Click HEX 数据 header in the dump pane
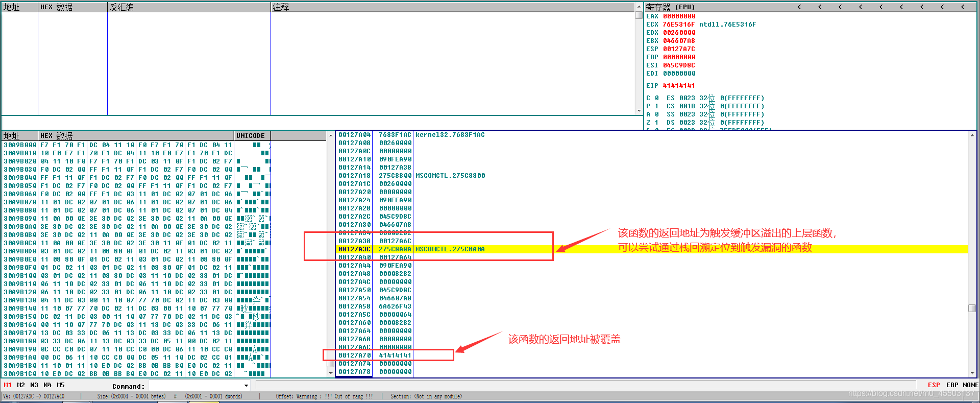This screenshot has width=980, height=403. pyautogui.click(x=136, y=136)
